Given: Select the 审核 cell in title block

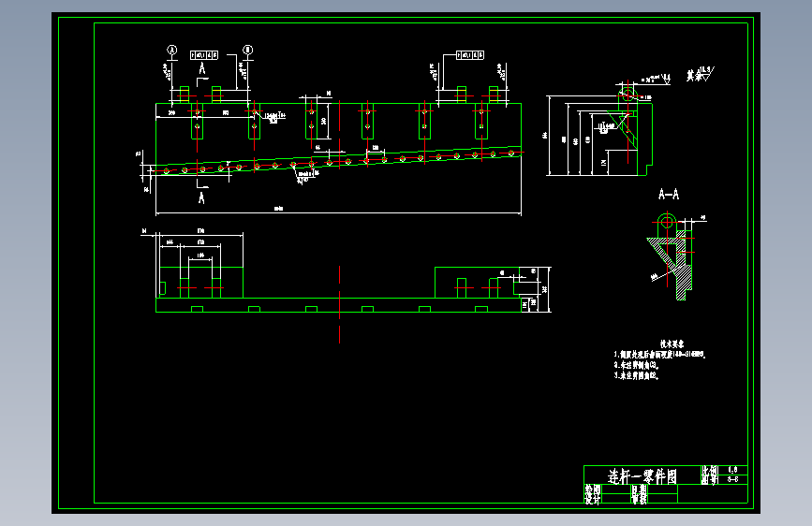Looking at the screenshot, I should (x=639, y=499).
